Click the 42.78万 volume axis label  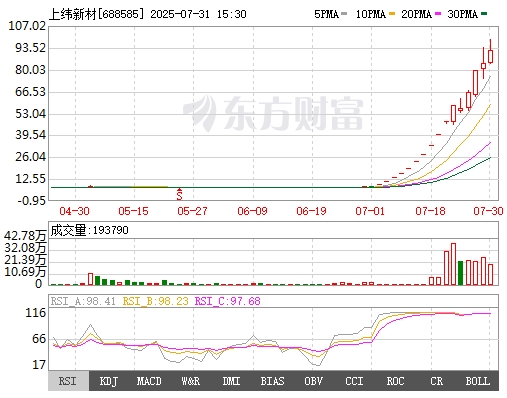(25, 236)
